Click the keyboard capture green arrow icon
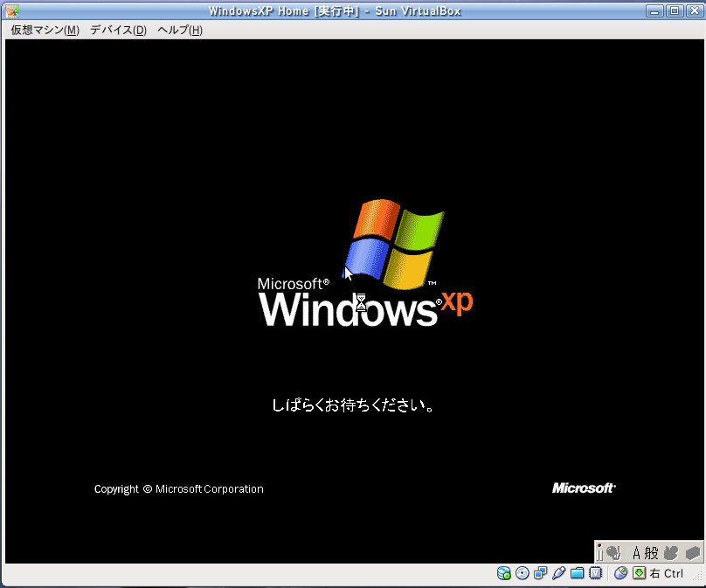Viewport: 706px width, 588px height. click(x=640, y=573)
